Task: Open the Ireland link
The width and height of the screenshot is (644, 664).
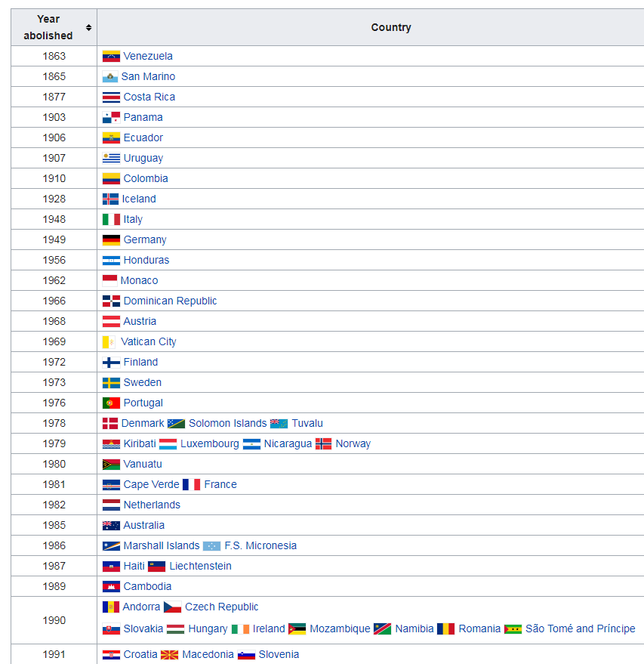Action: [269, 628]
